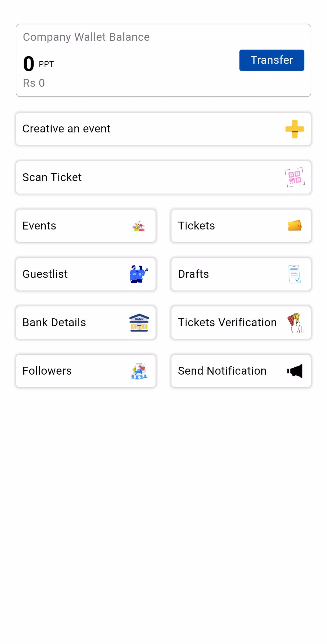Screen dimensions: 327x644
Task: Tap the blue Guestlist people icon
Action: pyautogui.click(x=139, y=274)
